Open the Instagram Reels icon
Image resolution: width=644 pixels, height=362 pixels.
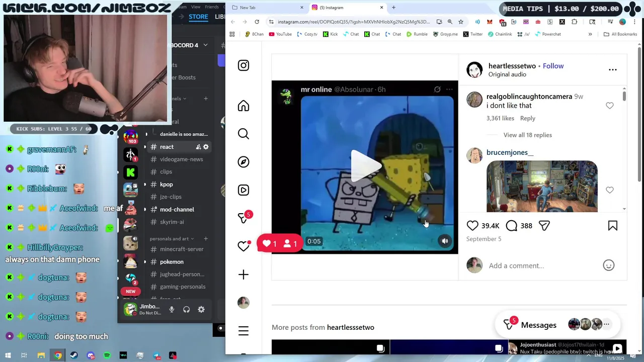tap(244, 190)
